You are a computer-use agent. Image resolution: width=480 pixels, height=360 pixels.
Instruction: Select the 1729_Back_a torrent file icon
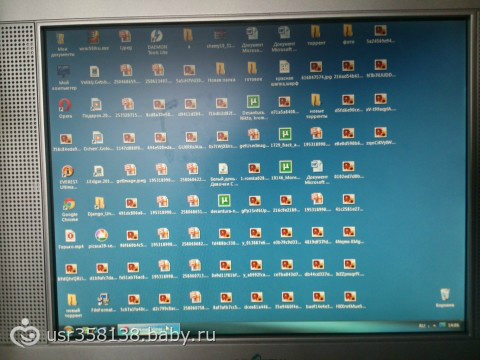(285, 137)
